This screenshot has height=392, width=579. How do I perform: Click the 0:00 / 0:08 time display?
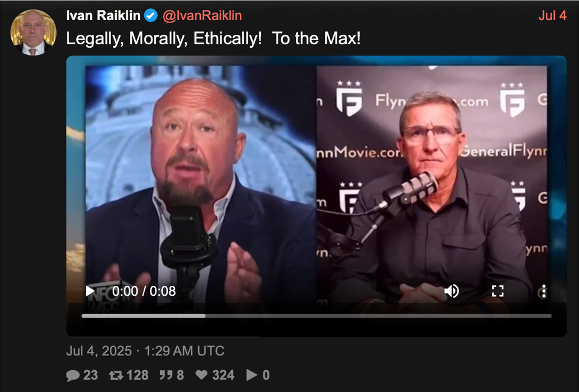point(144,291)
